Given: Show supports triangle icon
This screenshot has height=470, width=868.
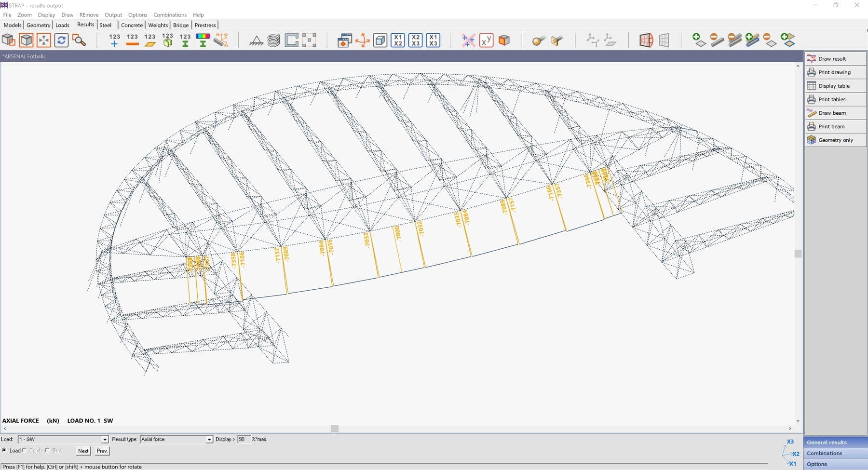Looking at the screenshot, I should pos(256,40).
